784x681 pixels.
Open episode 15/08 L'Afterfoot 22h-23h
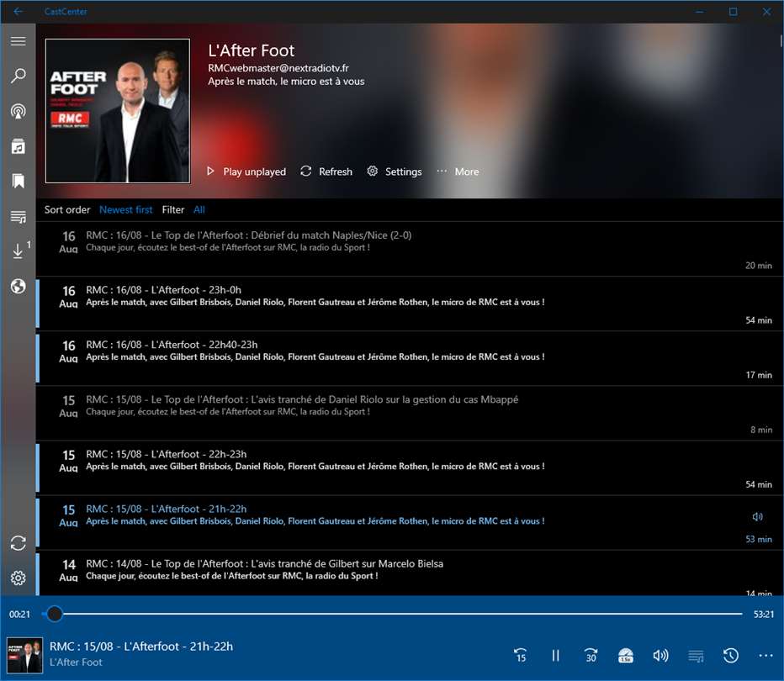pos(409,467)
